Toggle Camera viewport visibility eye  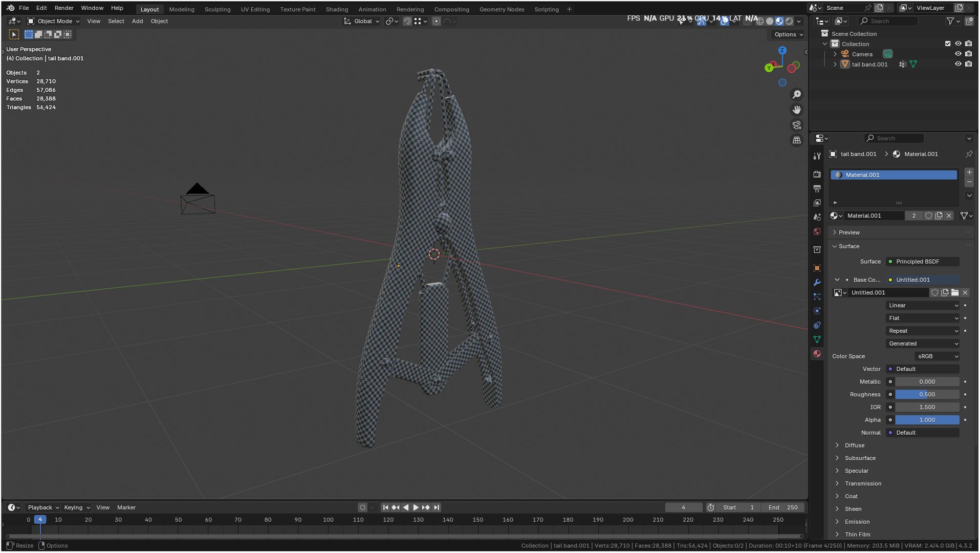[958, 54]
